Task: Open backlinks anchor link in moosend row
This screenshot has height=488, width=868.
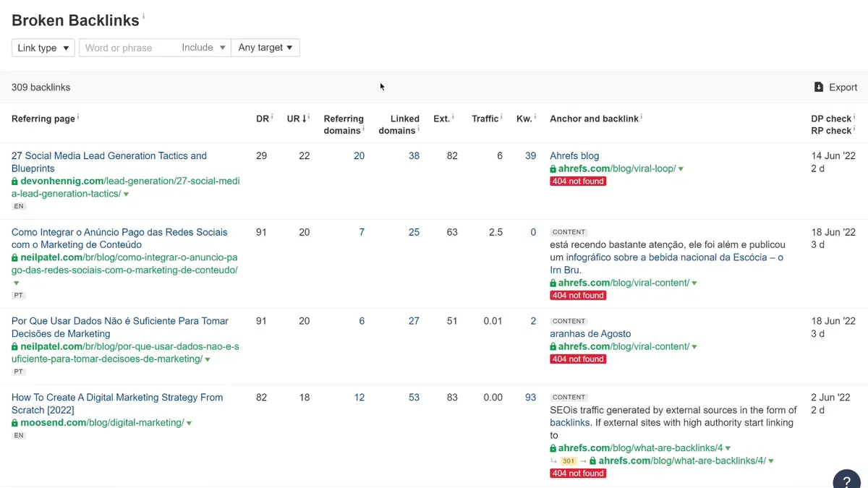Action: [x=570, y=423]
